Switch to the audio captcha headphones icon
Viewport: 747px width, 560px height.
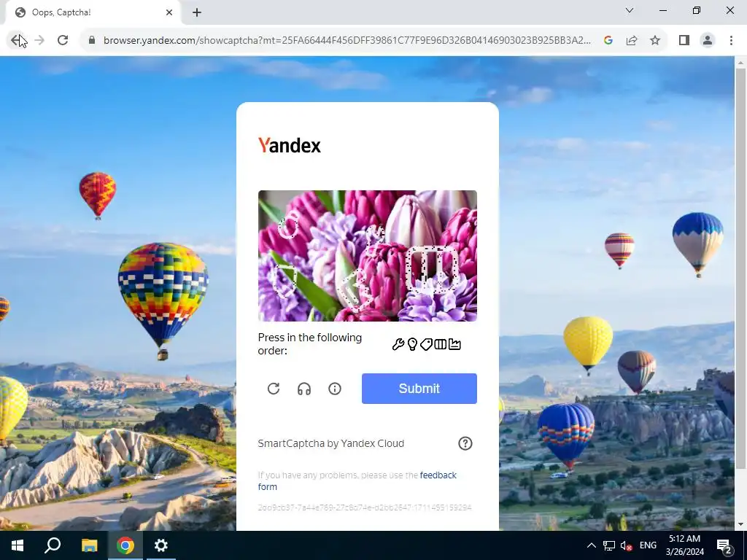point(304,389)
